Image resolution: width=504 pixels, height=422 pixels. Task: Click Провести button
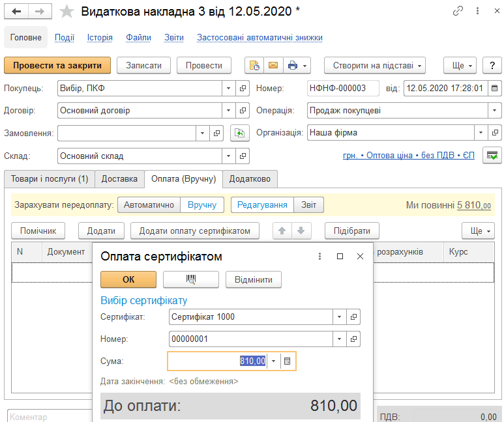pyautogui.click(x=204, y=66)
